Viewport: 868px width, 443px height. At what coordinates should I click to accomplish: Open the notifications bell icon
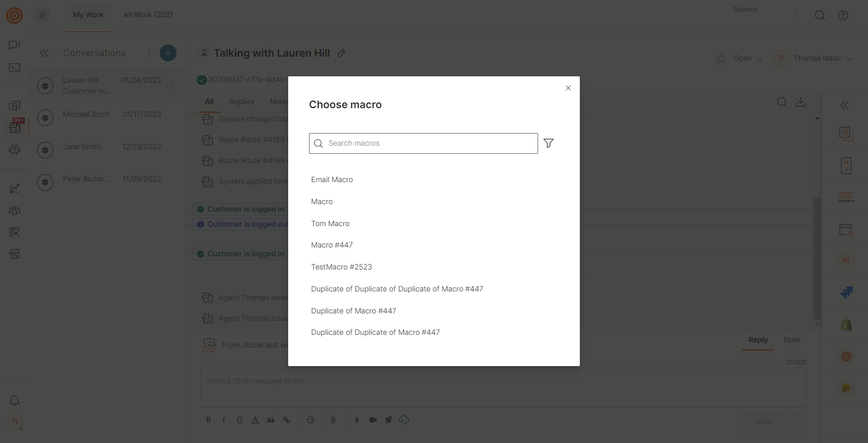[15, 401]
